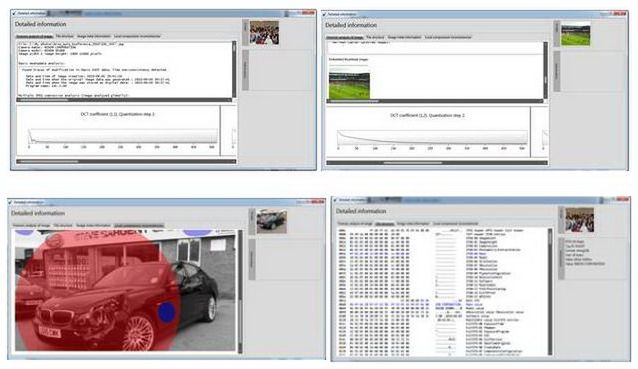Open Image meta information tab in car window
The image size is (638, 369).
tap(93, 225)
